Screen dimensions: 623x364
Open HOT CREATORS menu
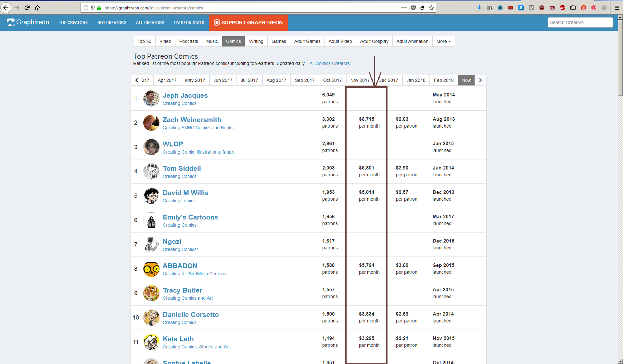pyautogui.click(x=112, y=23)
